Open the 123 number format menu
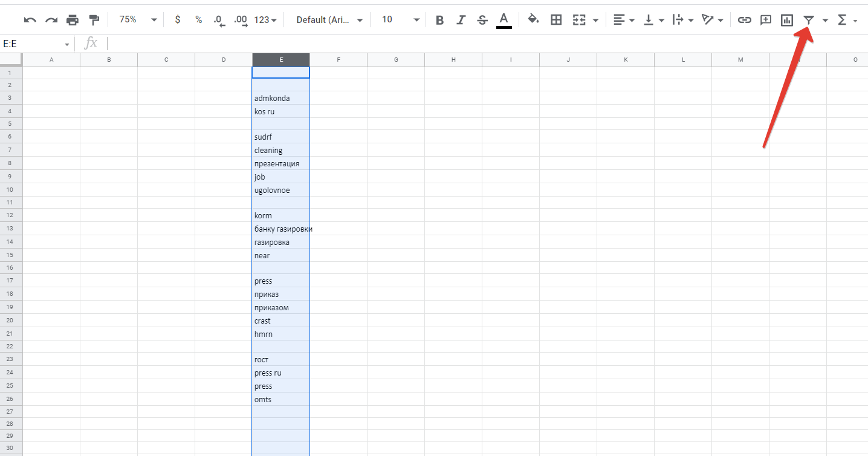Image resolution: width=868 pixels, height=456 pixels. click(265, 20)
